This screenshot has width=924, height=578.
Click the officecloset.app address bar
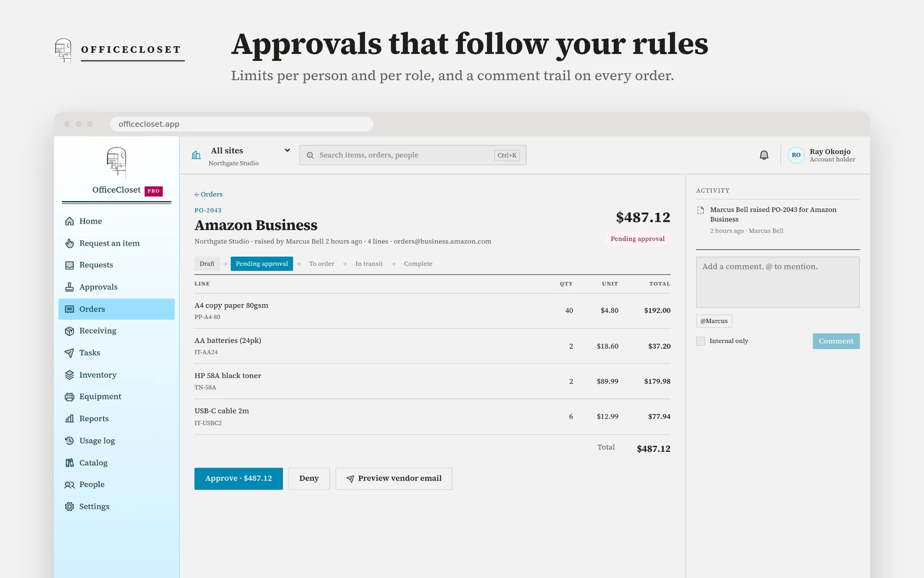241,124
